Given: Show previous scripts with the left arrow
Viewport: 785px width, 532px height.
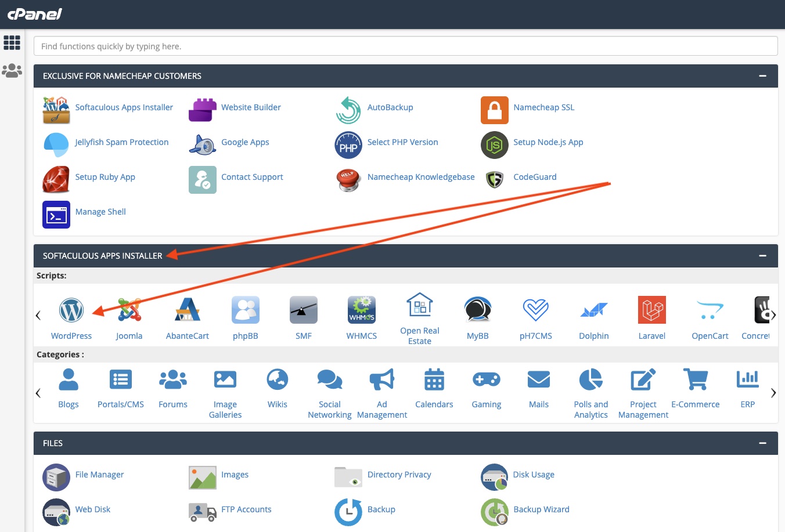Looking at the screenshot, I should pos(38,316).
